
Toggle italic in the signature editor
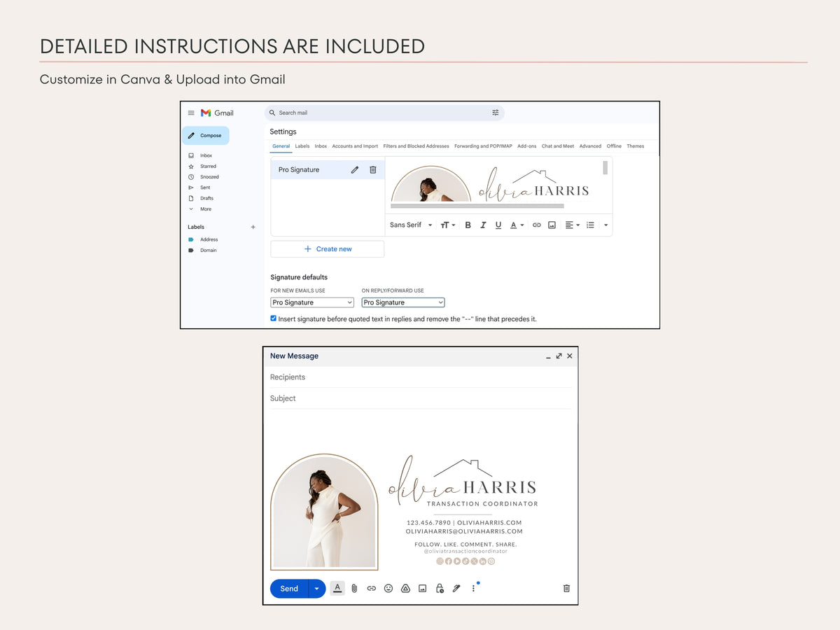point(483,225)
